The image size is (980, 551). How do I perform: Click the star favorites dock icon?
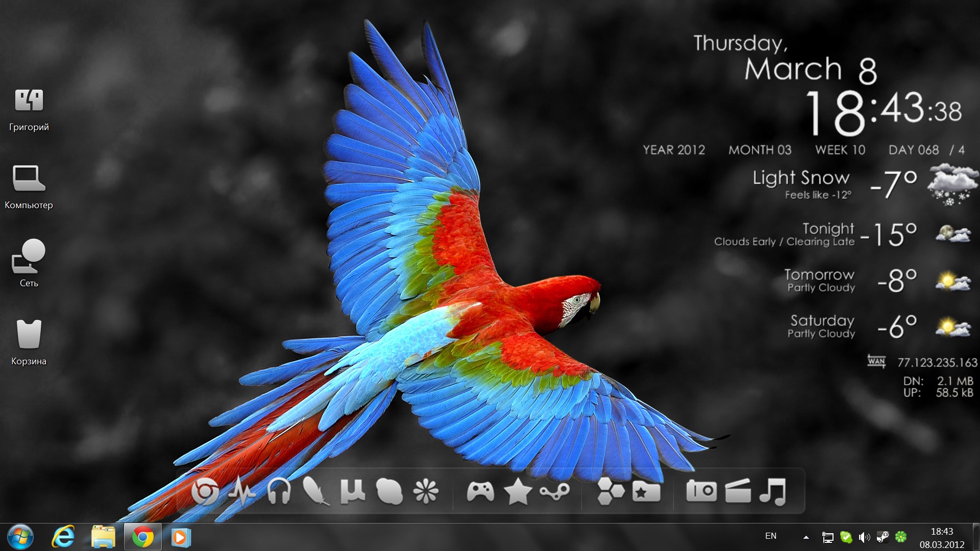tap(518, 492)
